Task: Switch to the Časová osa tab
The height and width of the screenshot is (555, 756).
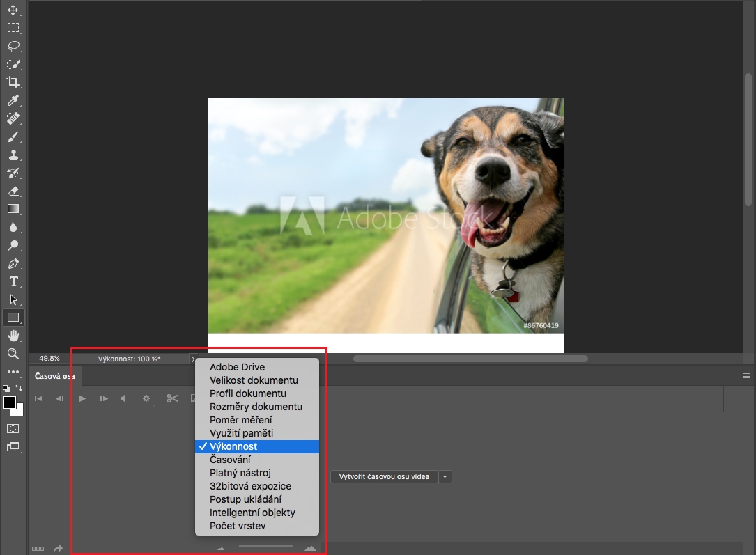Action: point(54,375)
